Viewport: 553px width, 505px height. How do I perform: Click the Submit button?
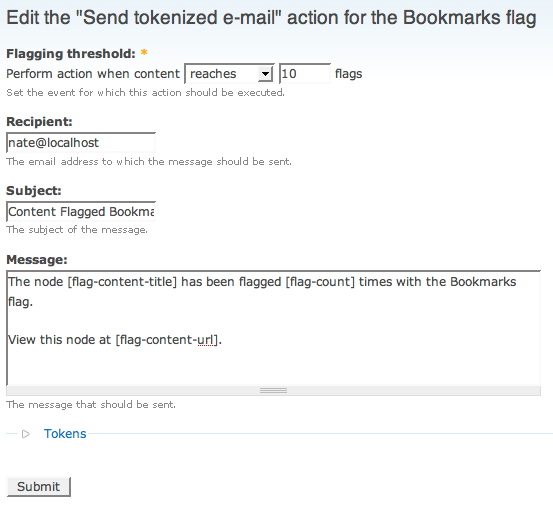click(x=39, y=487)
